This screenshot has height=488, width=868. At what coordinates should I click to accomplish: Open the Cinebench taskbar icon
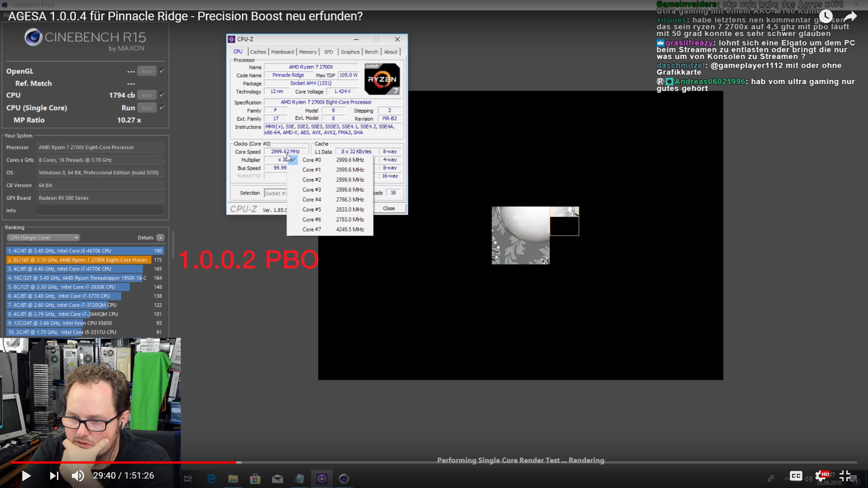point(344,479)
